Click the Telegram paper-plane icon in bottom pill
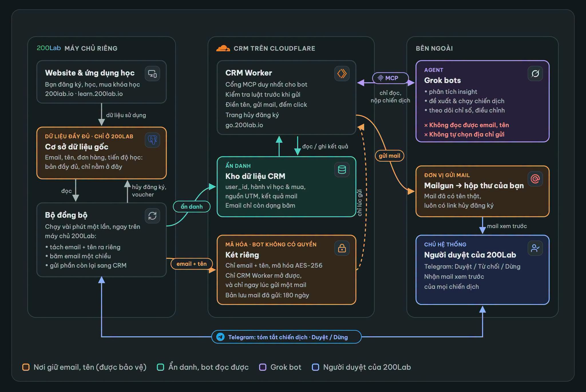Image resolution: width=586 pixels, height=392 pixels. tap(220, 337)
